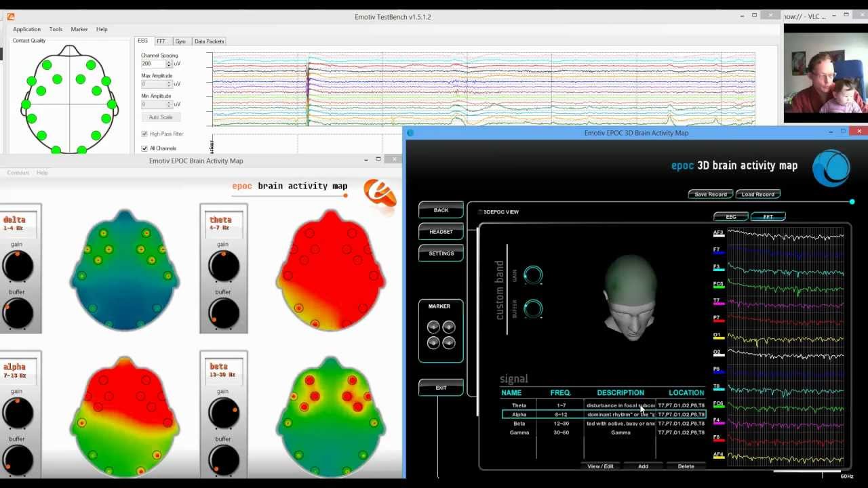The height and width of the screenshot is (488, 868).
Task: Click the Add signal button
Action: (643, 466)
